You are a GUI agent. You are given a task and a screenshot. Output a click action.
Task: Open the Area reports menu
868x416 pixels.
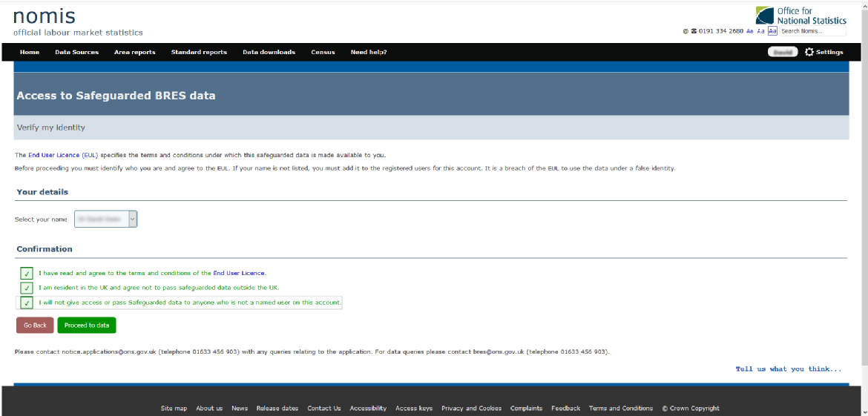134,52
